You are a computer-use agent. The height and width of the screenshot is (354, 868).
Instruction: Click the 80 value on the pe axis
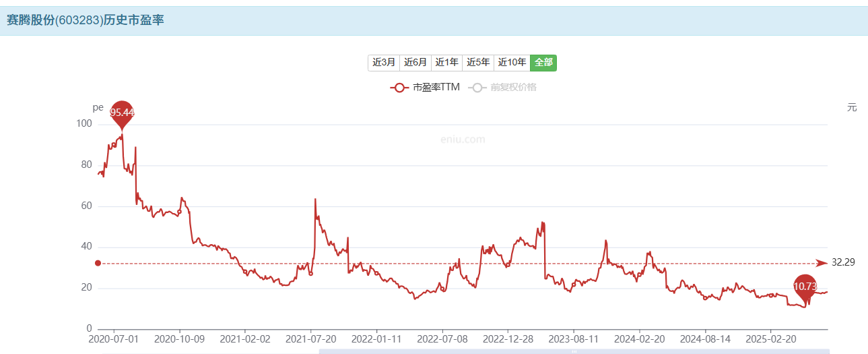(x=88, y=165)
